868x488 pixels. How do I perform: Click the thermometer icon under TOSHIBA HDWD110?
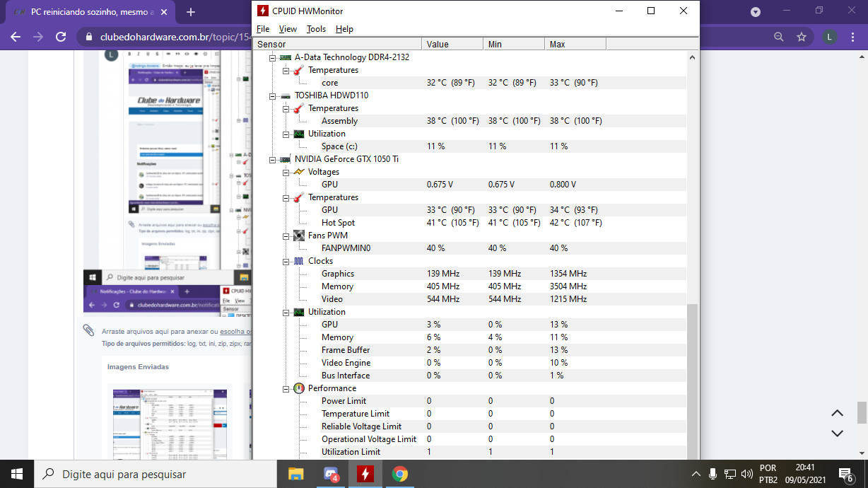[x=299, y=108]
